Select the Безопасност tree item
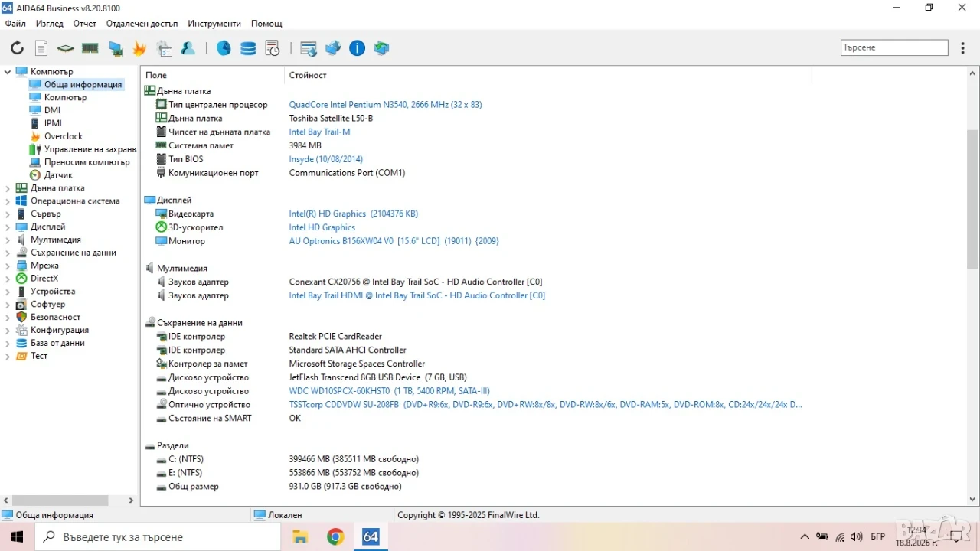980x551 pixels. tap(55, 317)
